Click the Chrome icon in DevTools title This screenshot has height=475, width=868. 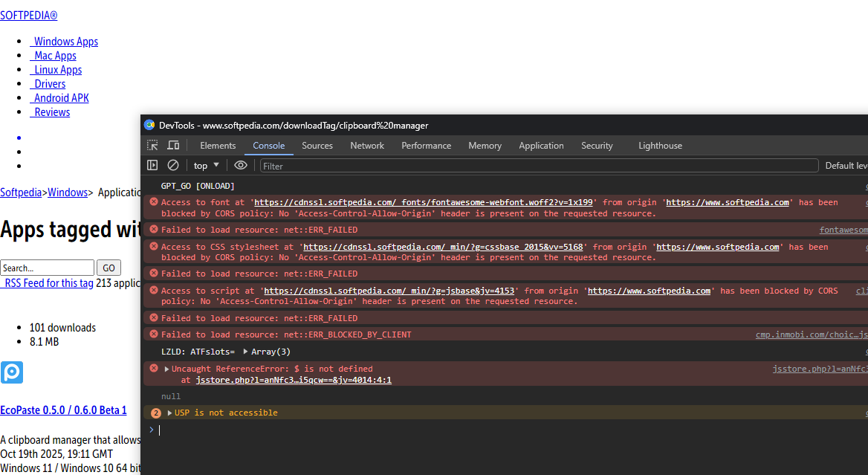click(149, 125)
